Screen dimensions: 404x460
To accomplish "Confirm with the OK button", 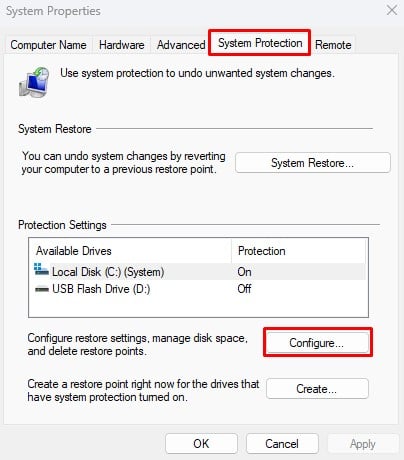I will 201,444.
